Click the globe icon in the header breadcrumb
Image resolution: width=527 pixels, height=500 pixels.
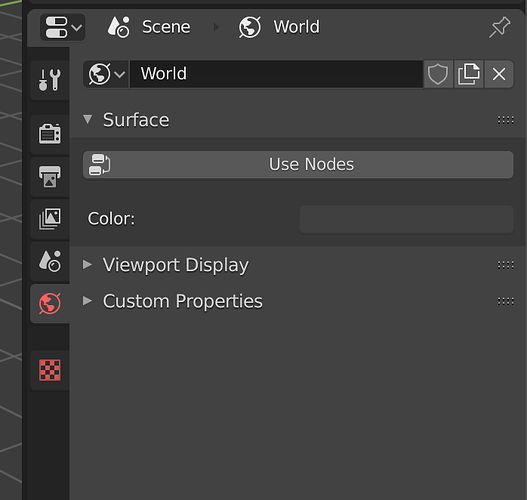pos(250,27)
